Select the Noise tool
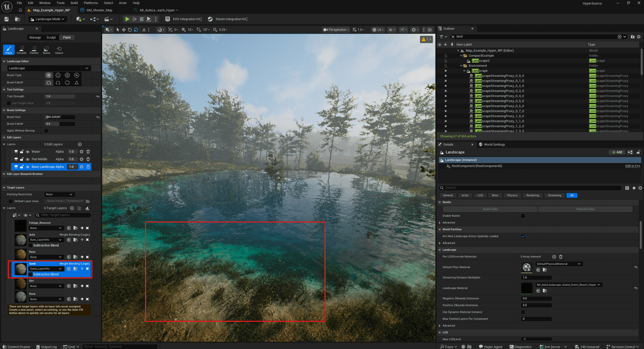The height and width of the screenshot is (349, 644). point(46,50)
